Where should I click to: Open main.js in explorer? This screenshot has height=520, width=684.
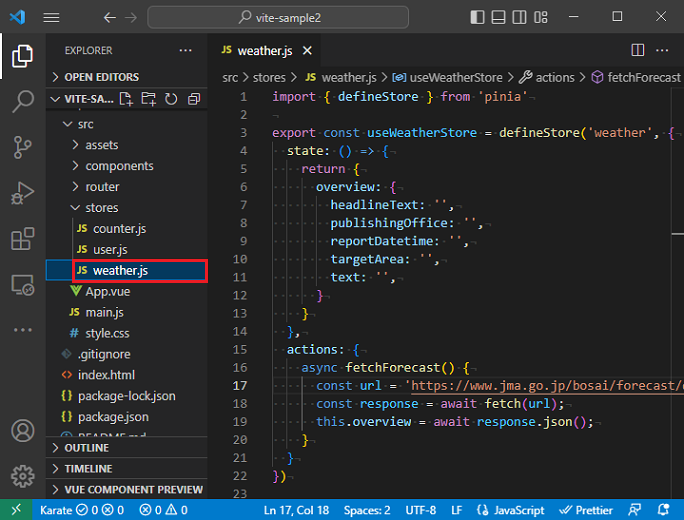click(x=127, y=312)
